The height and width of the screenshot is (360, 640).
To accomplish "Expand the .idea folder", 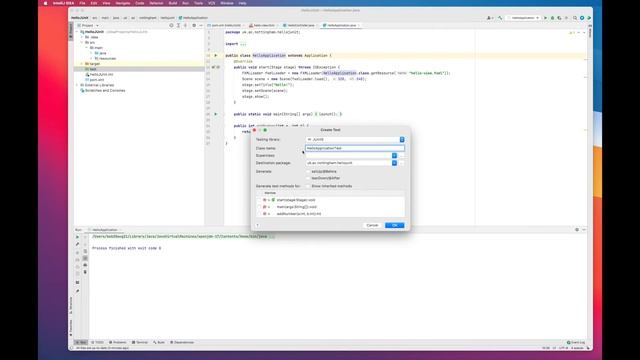I will point(82,37).
